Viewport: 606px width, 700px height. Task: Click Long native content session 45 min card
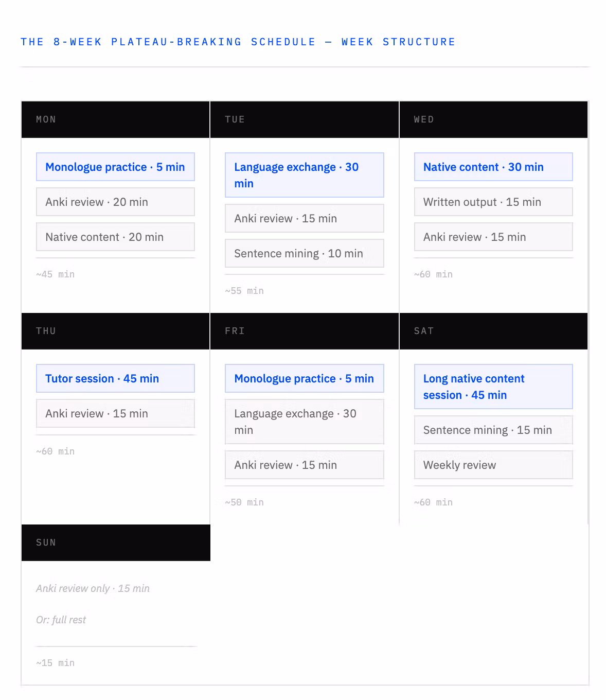(493, 387)
